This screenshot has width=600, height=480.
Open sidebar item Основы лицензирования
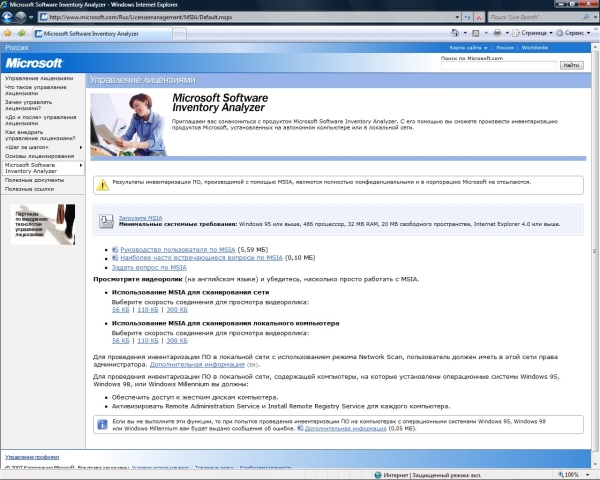tap(39, 156)
